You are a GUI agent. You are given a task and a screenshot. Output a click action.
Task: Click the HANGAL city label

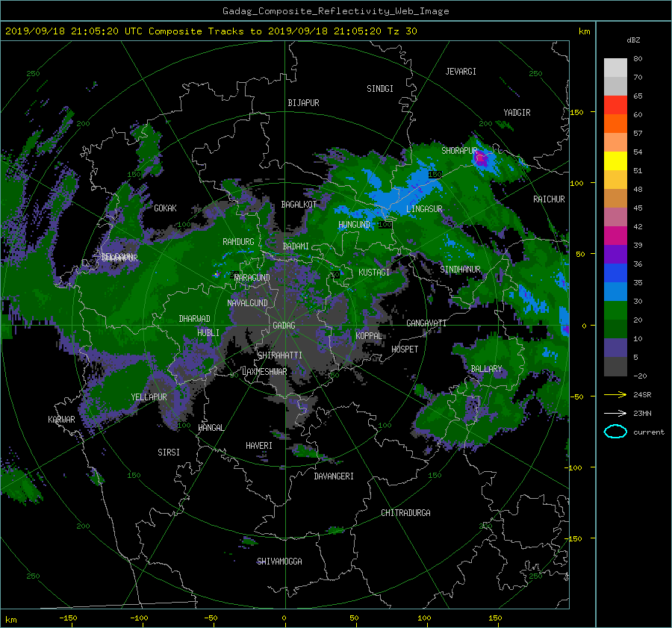[211, 428]
